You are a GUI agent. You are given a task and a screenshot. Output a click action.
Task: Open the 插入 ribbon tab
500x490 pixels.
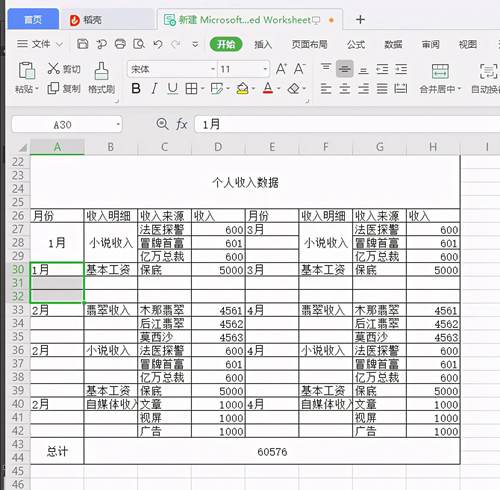point(263,44)
